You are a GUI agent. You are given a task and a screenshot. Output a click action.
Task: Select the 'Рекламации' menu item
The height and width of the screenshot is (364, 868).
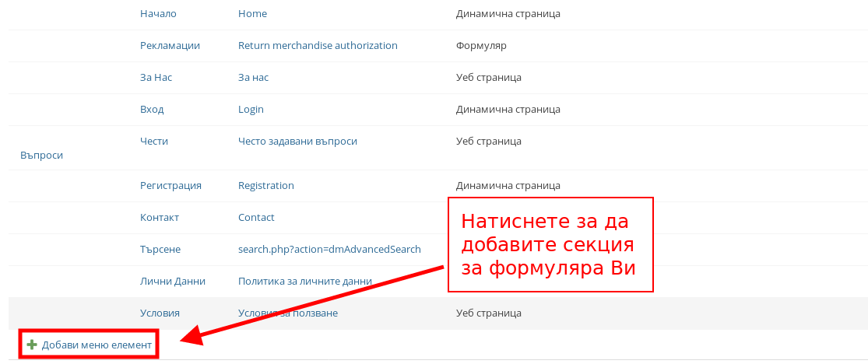tap(170, 46)
